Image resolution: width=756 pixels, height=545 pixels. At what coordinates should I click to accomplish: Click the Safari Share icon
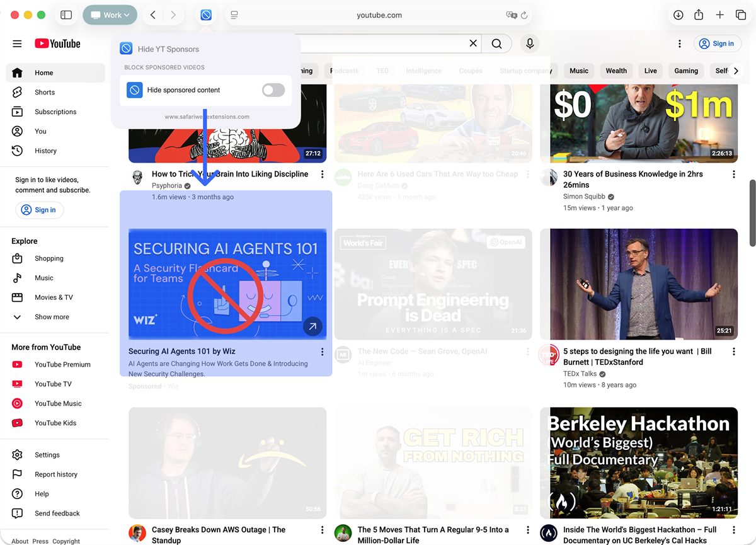[x=699, y=15]
